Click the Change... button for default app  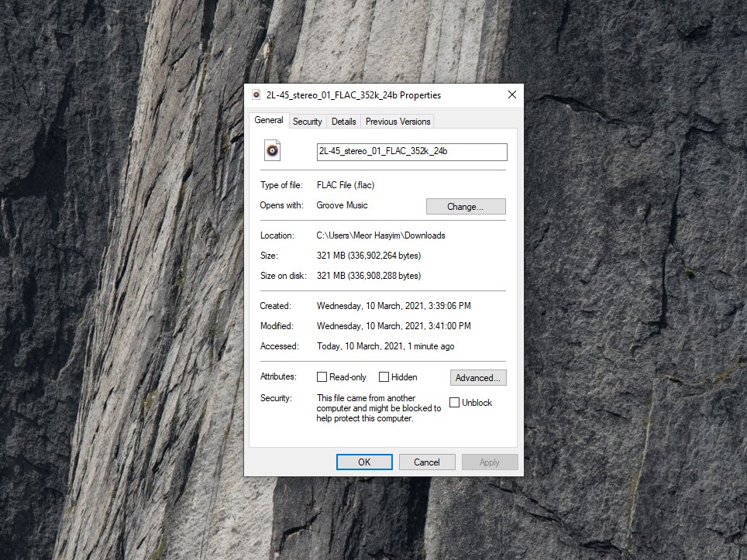click(x=466, y=207)
